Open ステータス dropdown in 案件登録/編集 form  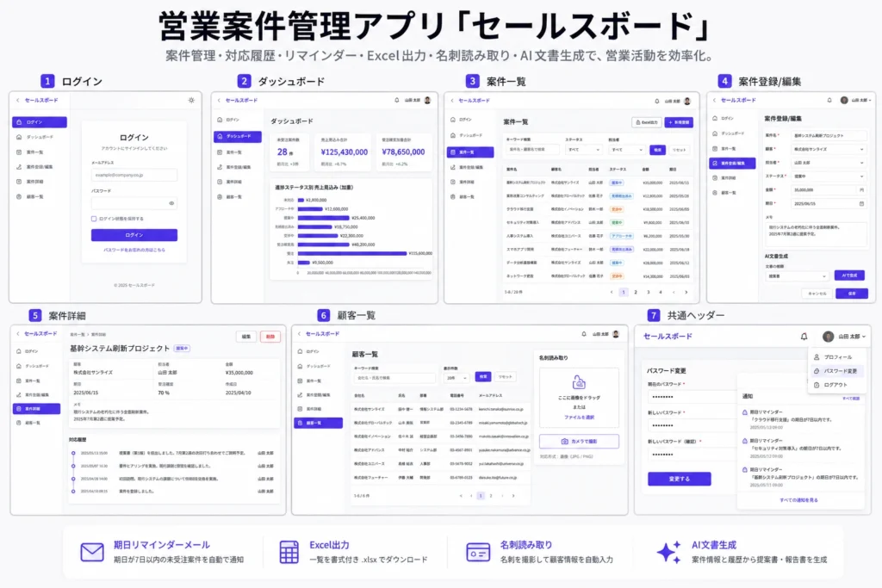click(x=829, y=176)
